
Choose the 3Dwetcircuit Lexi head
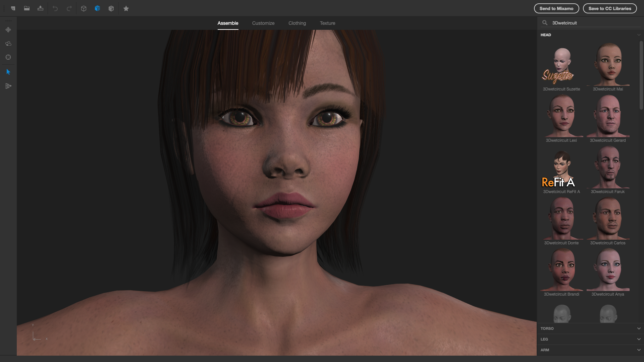[561, 118]
